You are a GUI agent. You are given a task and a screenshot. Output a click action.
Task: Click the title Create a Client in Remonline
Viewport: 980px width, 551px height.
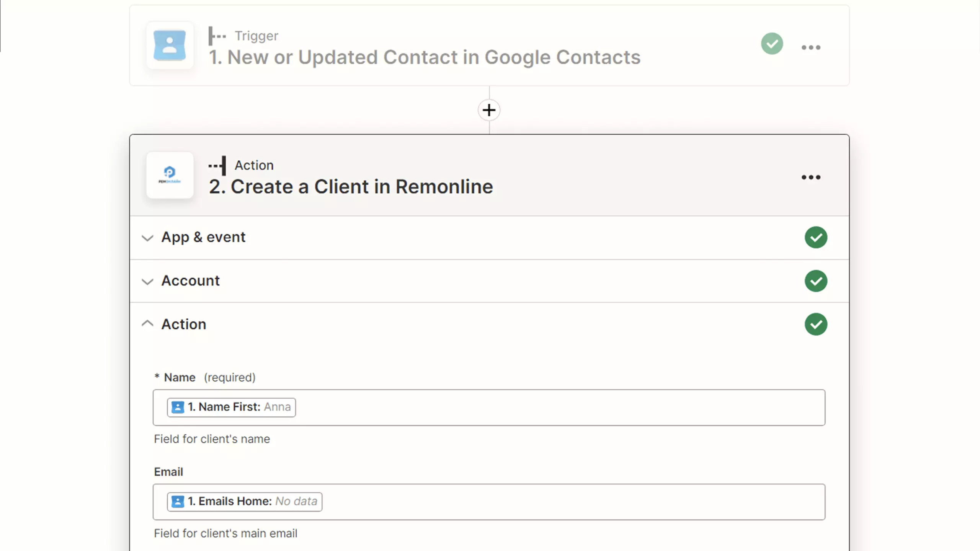click(x=351, y=187)
